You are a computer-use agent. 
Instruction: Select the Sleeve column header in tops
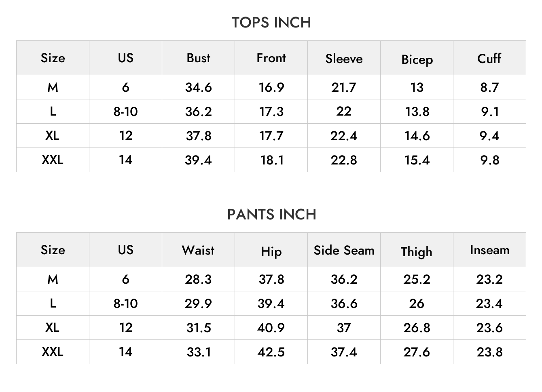coord(344,59)
